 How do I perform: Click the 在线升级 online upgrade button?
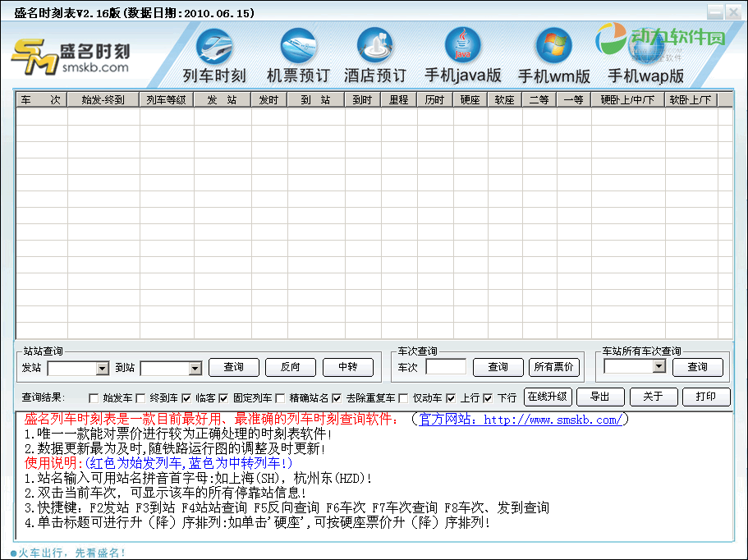[x=548, y=397]
